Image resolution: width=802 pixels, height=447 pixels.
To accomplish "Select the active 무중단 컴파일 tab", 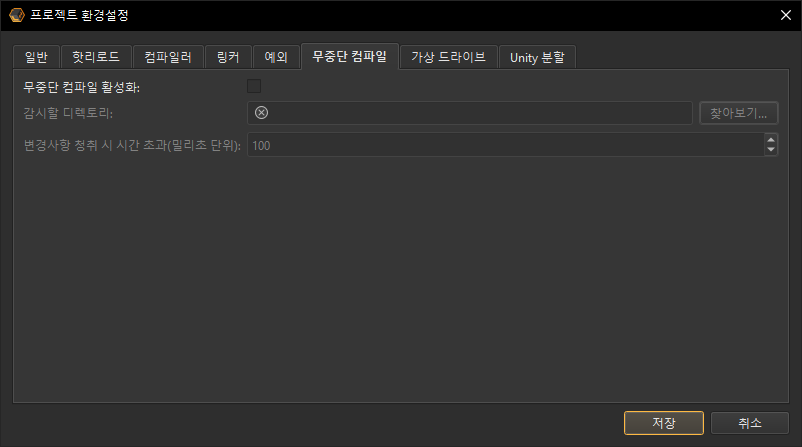I will 349,57.
